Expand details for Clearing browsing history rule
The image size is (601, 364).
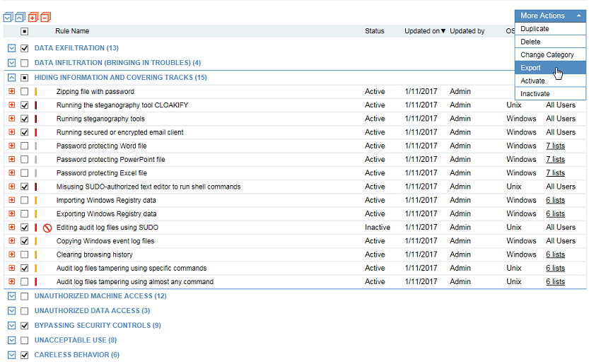pyautogui.click(x=11, y=254)
